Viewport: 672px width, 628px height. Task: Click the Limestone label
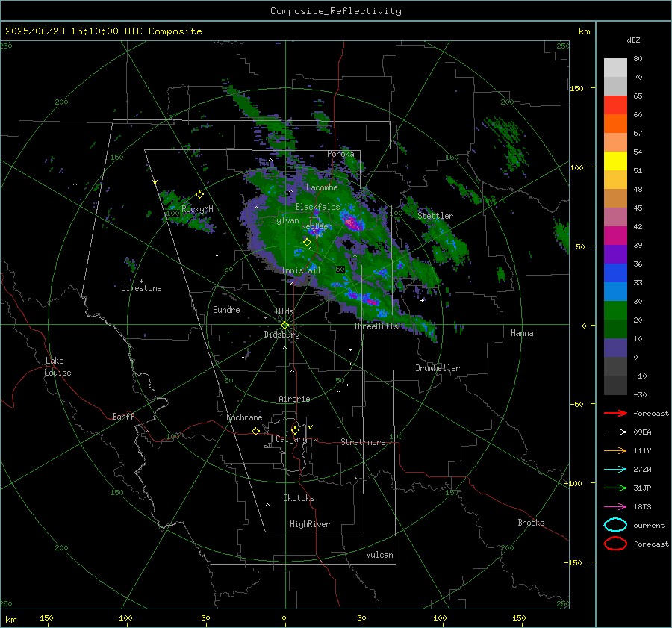[x=141, y=288]
